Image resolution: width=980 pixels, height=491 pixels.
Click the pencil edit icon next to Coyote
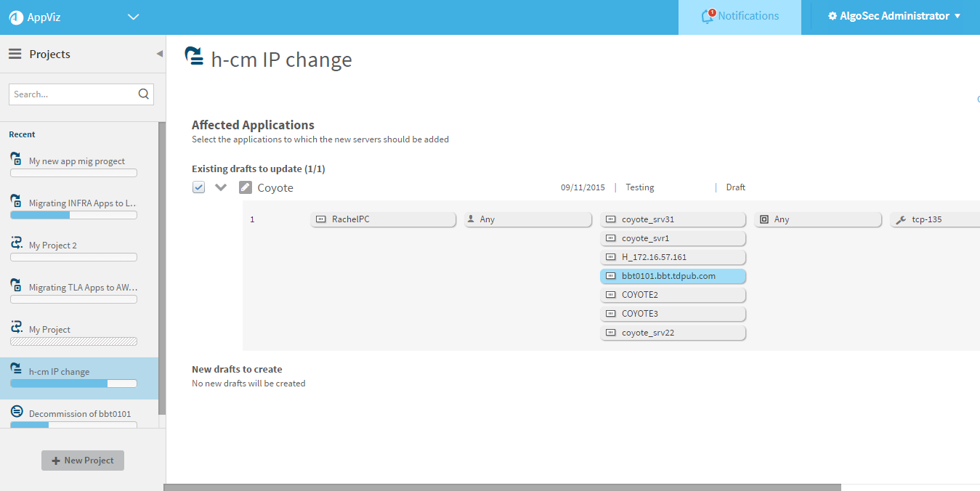[246, 187]
